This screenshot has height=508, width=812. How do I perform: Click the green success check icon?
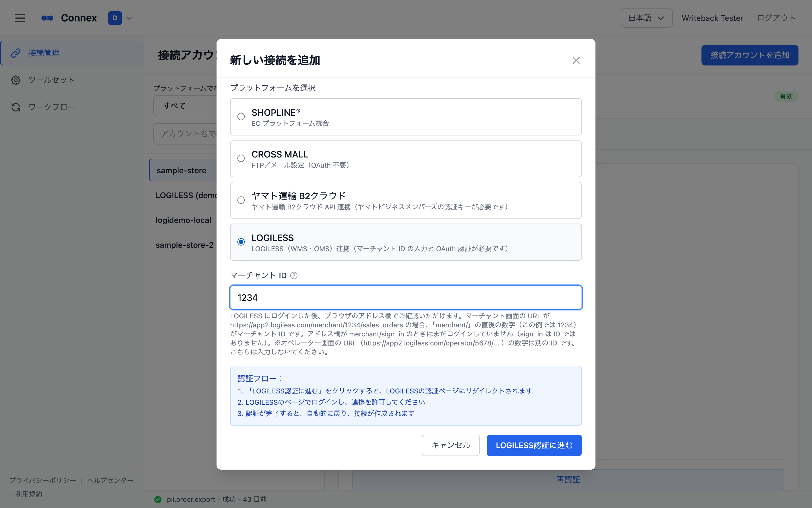coord(158,500)
